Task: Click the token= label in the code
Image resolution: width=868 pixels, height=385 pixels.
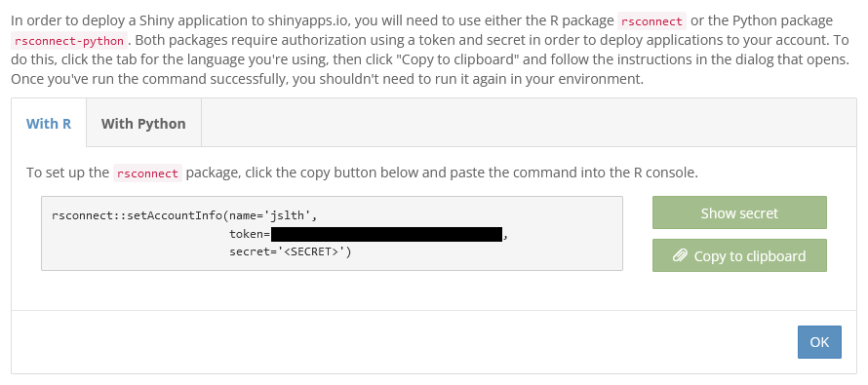Action: tap(250, 235)
